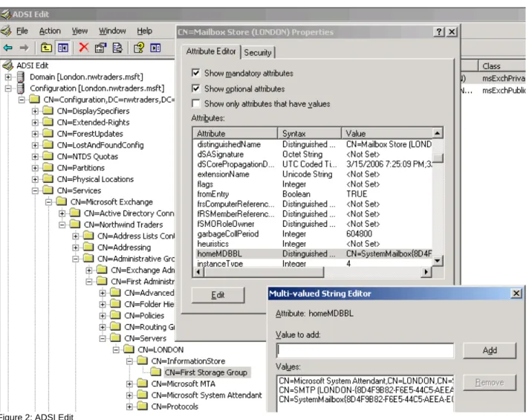Click the Value column header
This screenshot has height=420, width=529.
point(386,133)
